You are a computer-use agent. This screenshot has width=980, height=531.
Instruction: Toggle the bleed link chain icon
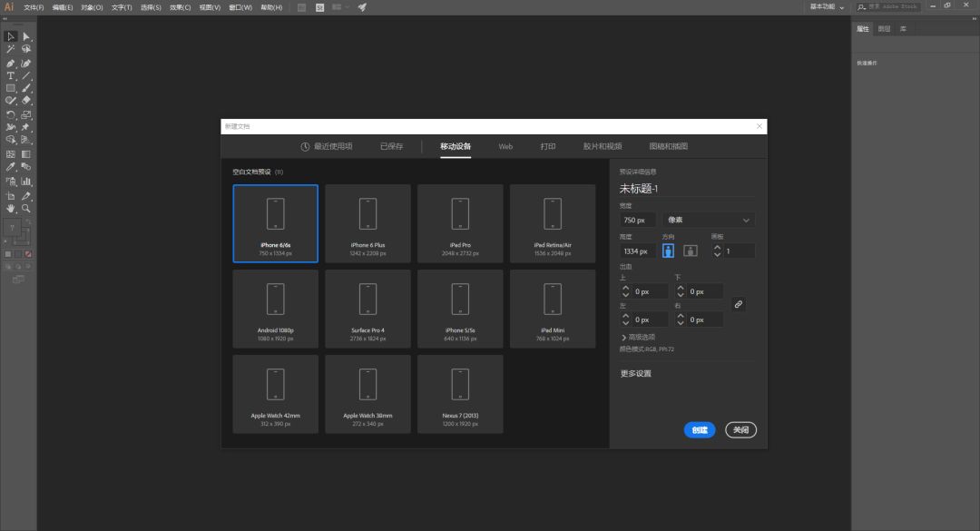coord(739,305)
